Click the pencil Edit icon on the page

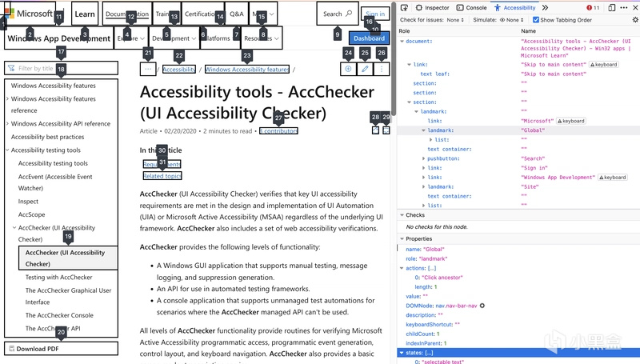365,69
